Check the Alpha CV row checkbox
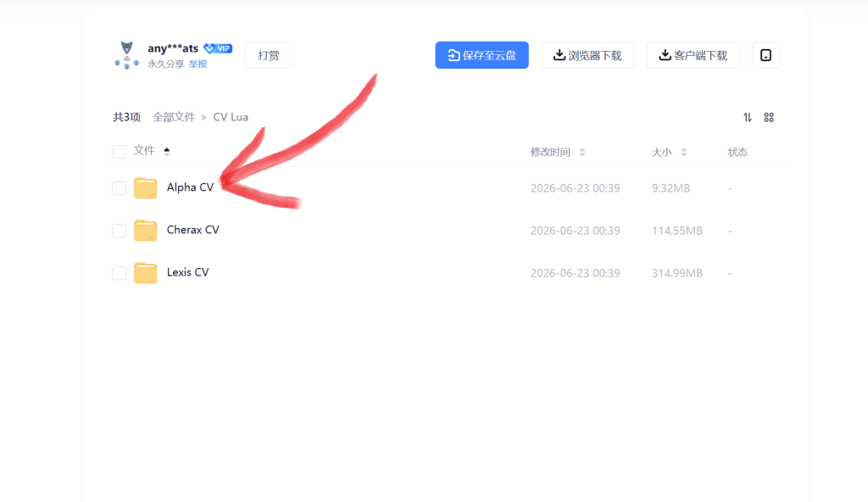Viewport: 868px width, 502px height. click(x=119, y=188)
